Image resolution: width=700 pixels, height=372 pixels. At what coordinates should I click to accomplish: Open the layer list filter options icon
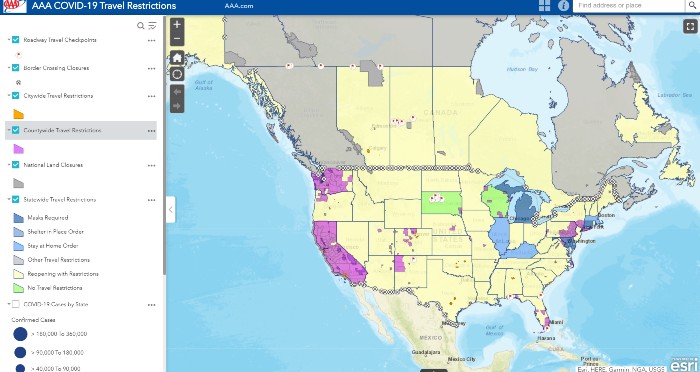pos(152,26)
